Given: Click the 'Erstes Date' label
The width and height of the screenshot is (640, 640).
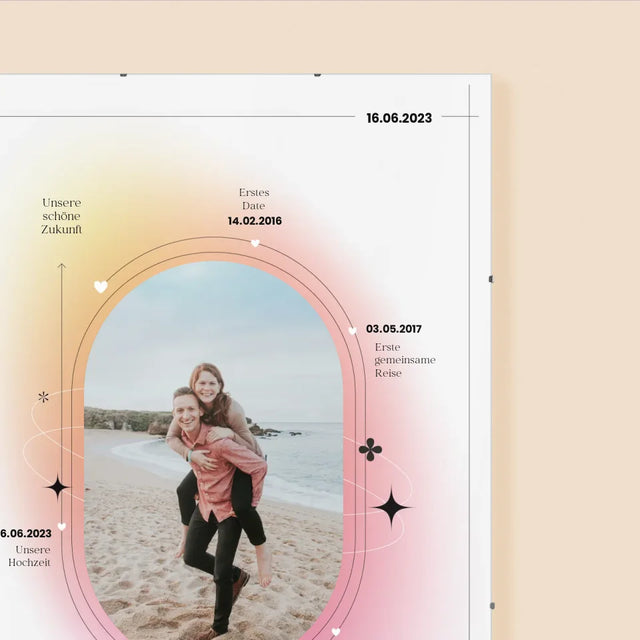Looking at the screenshot, I should tap(254, 199).
